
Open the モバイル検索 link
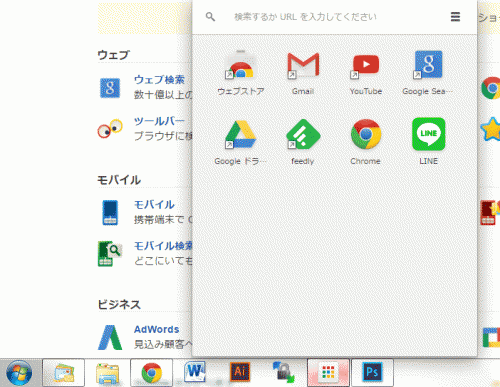[x=163, y=246]
